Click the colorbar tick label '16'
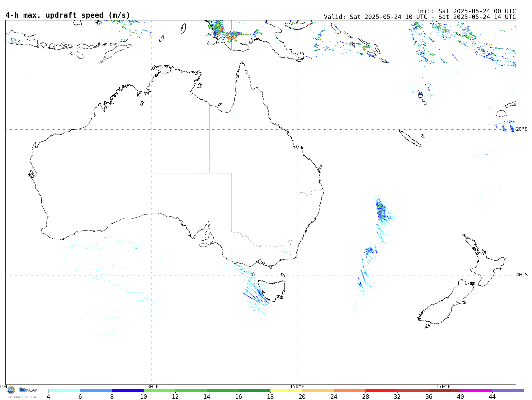This screenshot has height=400, width=532. [239, 397]
